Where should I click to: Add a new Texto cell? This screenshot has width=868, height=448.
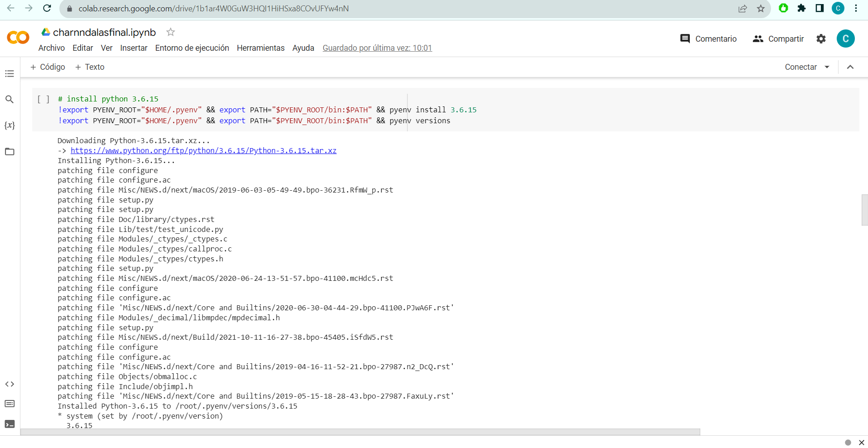90,67
